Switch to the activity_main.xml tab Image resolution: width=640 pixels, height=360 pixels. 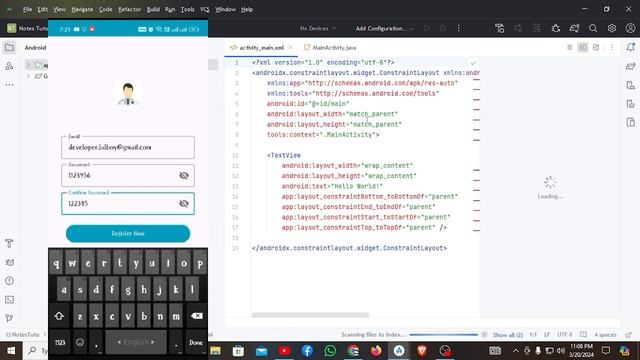pos(261,48)
